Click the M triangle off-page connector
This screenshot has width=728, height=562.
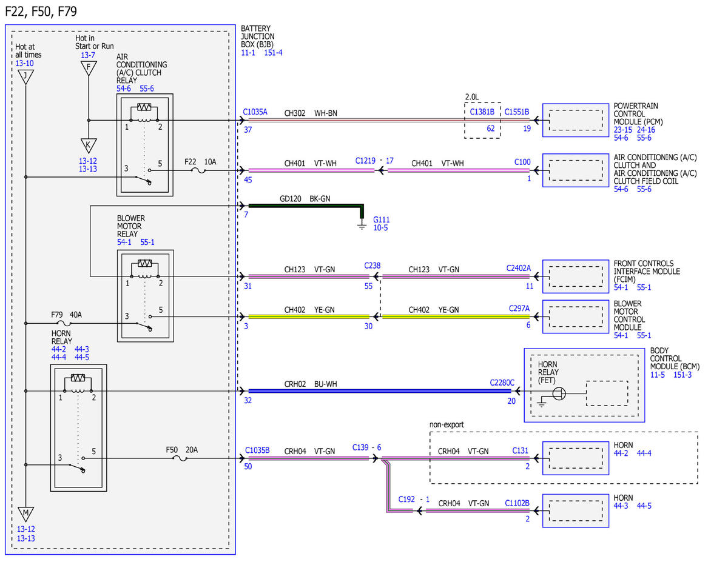coord(25,514)
